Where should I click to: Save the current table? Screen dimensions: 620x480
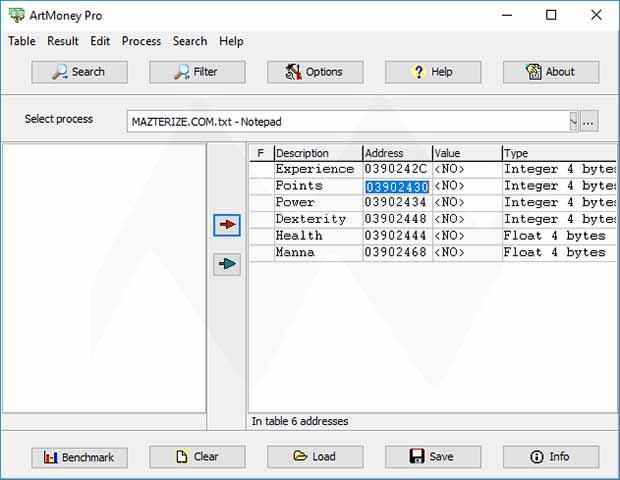pos(433,457)
